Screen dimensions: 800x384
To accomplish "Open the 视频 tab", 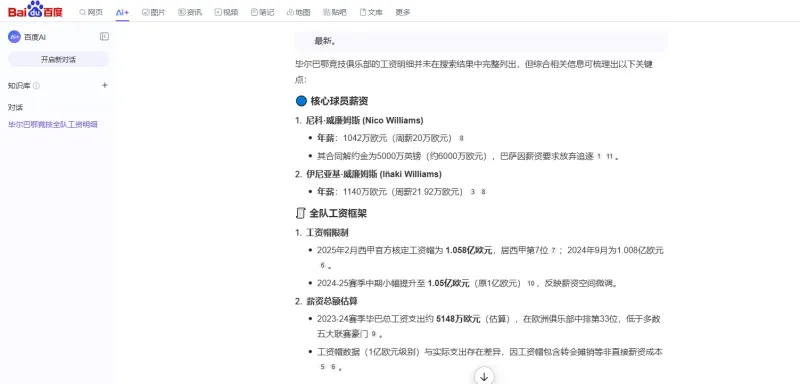I will [x=227, y=12].
